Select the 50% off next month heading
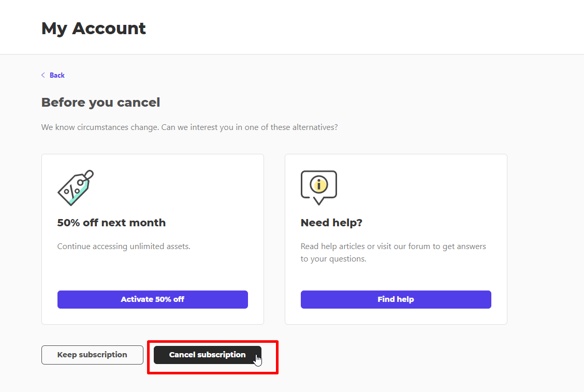This screenshot has width=584, height=392. pos(111,223)
